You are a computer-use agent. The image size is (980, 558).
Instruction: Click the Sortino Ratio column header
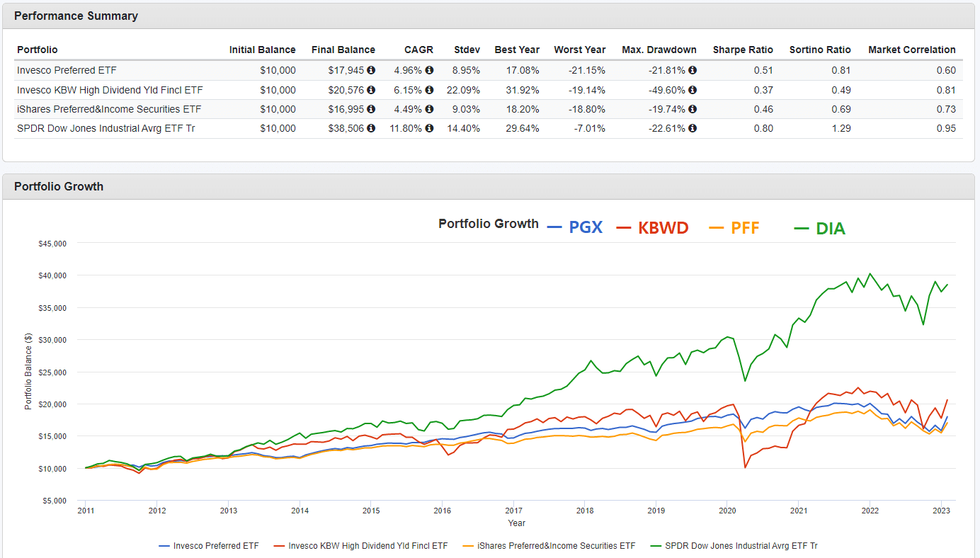click(820, 50)
